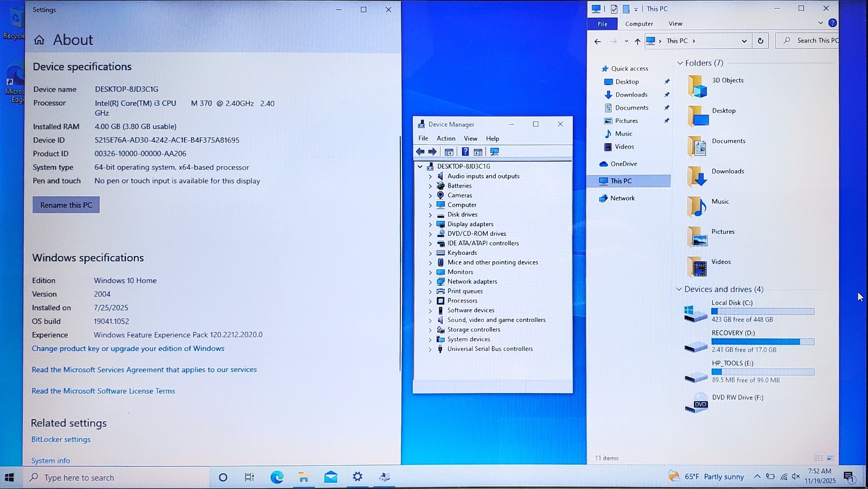Screen dimensions: 868x489
Task: Switch to the View tab in File Explorer
Action: click(675, 24)
